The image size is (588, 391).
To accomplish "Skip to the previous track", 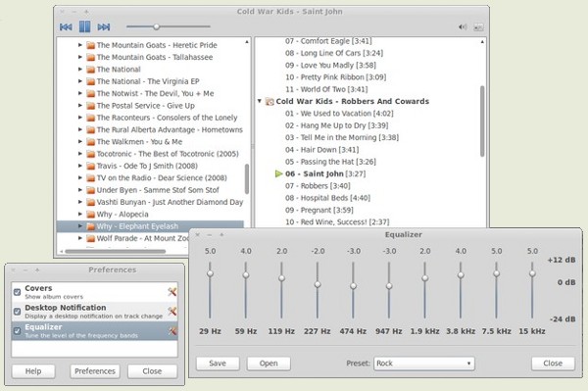I will pos(66,27).
